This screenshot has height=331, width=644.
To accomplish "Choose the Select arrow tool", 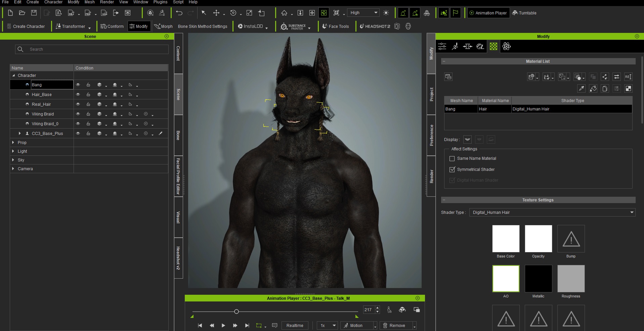I will 204,13.
